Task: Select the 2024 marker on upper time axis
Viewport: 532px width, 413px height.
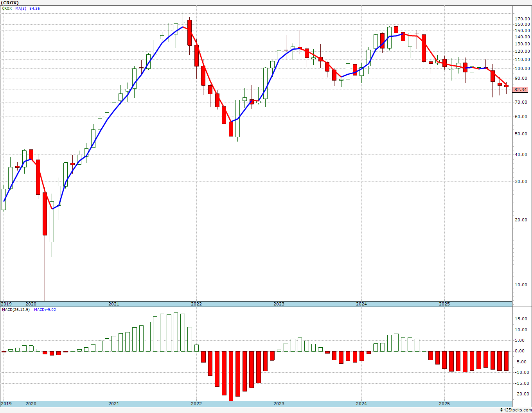Action: click(x=361, y=304)
